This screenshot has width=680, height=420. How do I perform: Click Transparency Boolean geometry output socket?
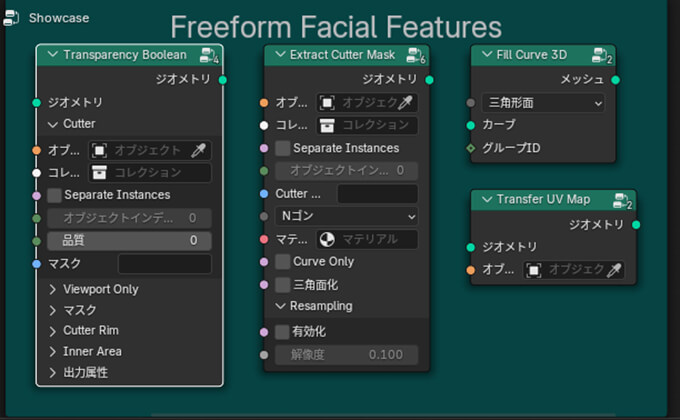point(222,80)
